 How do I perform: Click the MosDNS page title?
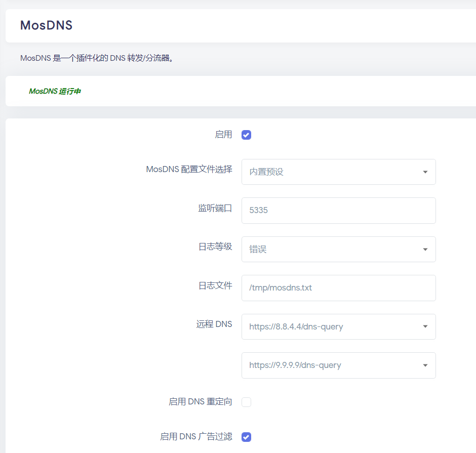(x=46, y=25)
